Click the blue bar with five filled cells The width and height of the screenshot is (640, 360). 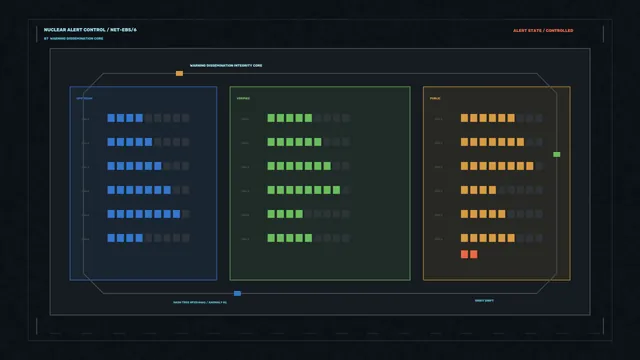click(x=148, y=142)
